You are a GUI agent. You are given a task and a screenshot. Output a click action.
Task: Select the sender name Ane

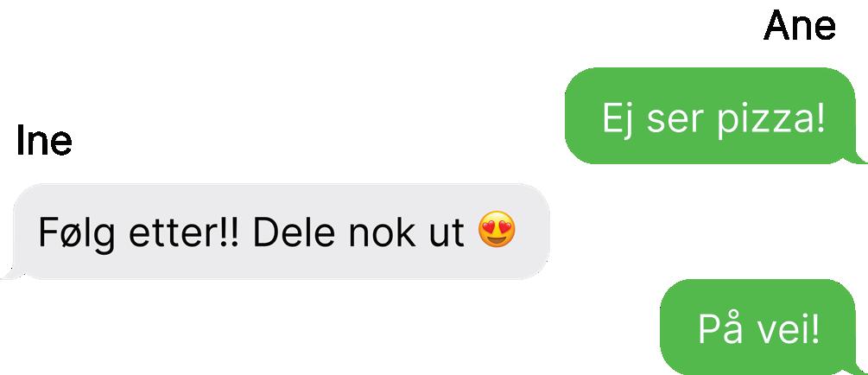pos(799,26)
